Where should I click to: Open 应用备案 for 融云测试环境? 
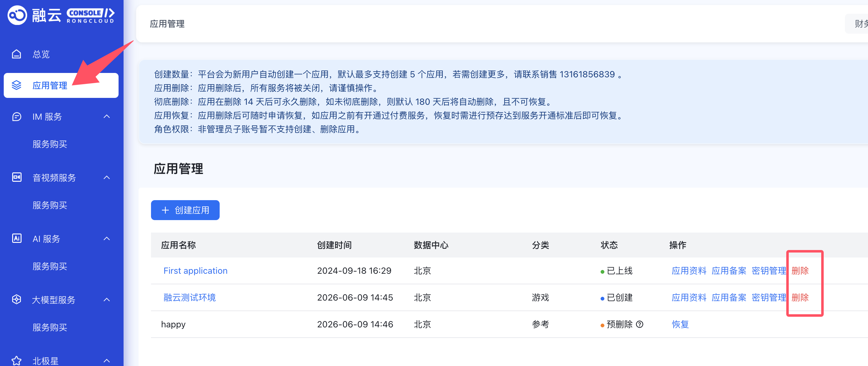[x=729, y=297]
